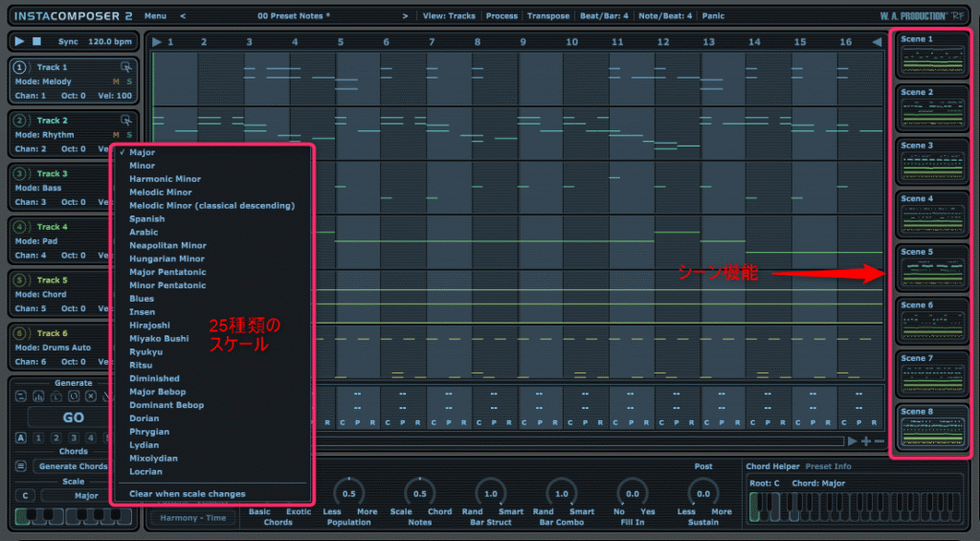980x541 pixels.
Task: Click the circular refresh icon under Generate
Action: click(x=73, y=396)
